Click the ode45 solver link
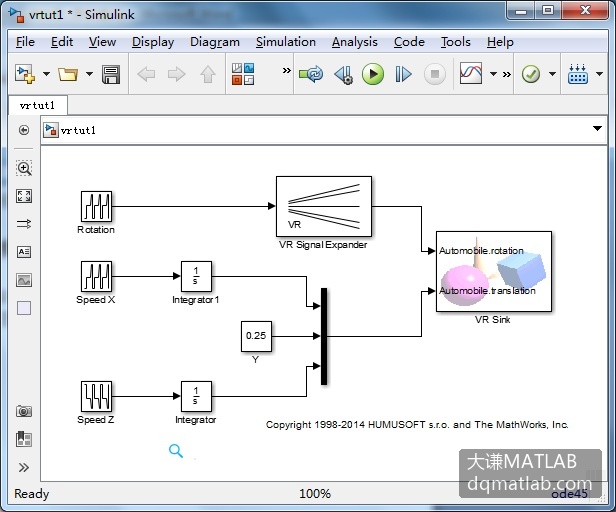 pos(570,494)
